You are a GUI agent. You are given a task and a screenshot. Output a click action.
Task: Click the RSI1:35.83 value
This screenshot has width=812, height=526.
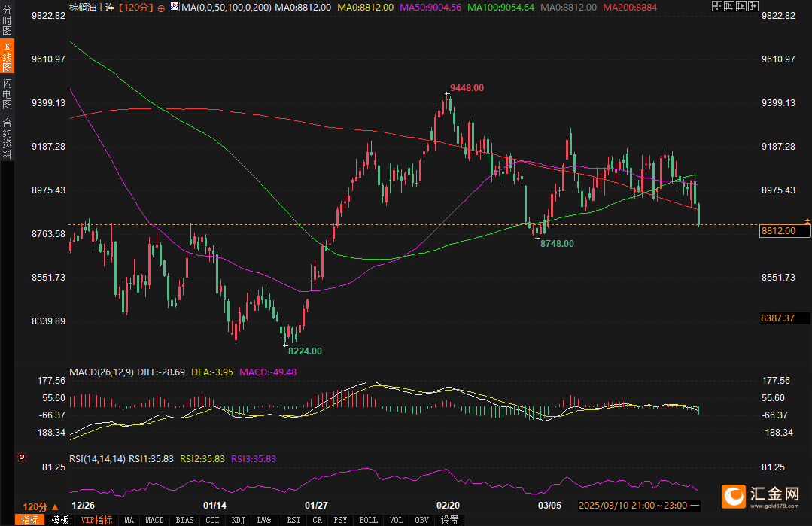(x=151, y=459)
